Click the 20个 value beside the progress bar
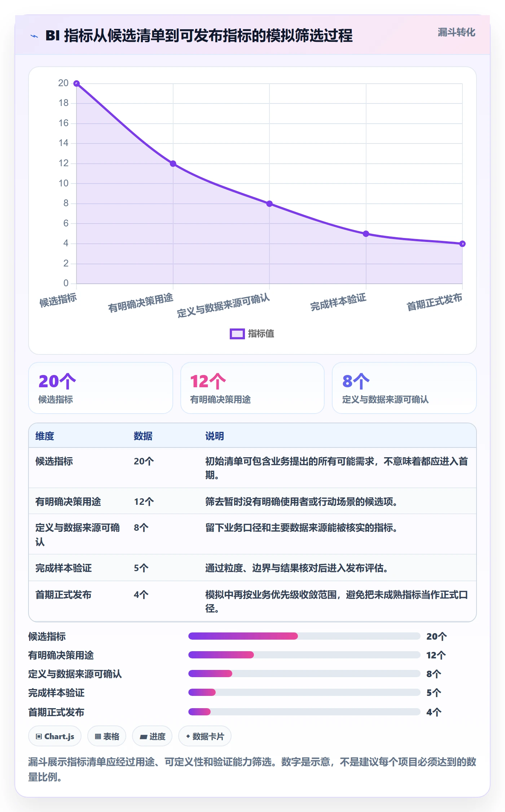The width and height of the screenshot is (505, 812). pos(436,636)
